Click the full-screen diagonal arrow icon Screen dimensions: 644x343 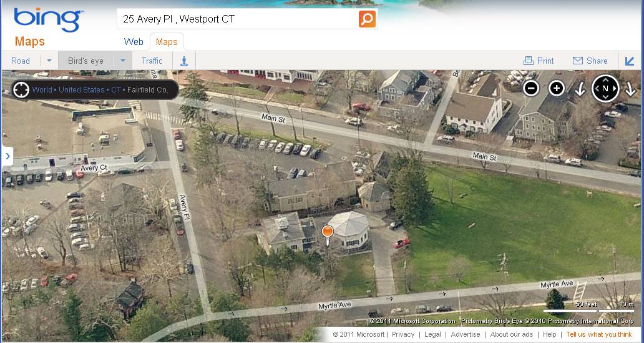pos(630,61)
